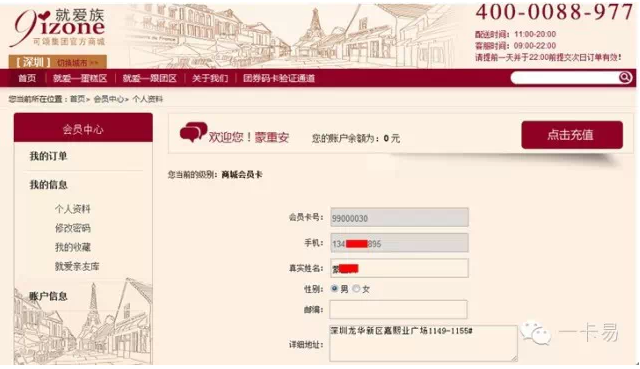Select the 男 gender radio button

[x=334, y=289]
